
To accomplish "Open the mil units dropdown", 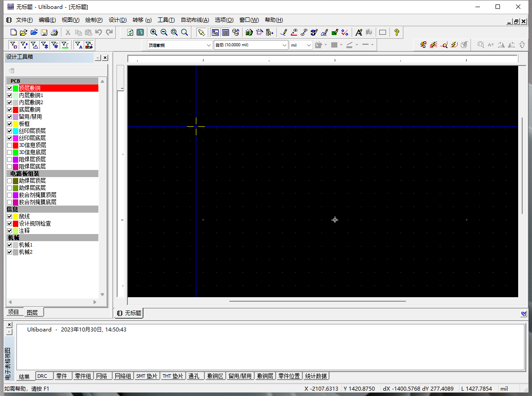I will pyautogui.click(x=309, y=45).
